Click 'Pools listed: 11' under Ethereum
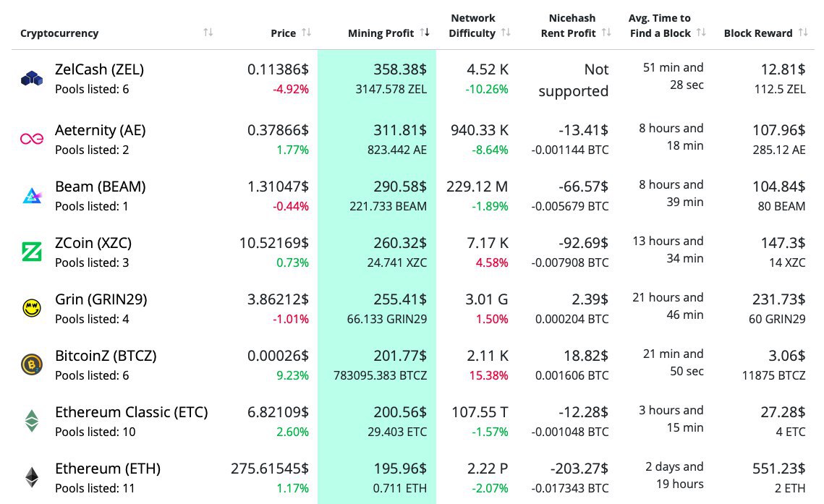Image resolution: width=824 pixels, height=504 pixels. (95, 488)
